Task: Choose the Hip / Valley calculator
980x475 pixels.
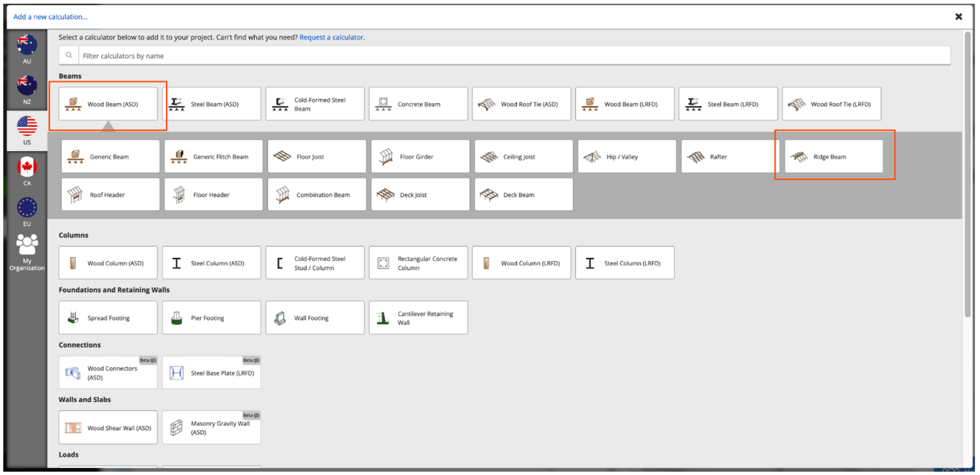Action: coord(627,156)
